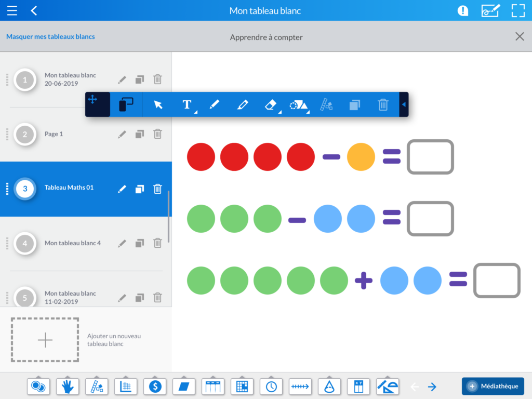Add a new blank whiteboard
The image size is (532, 399).
coord(45,340)
